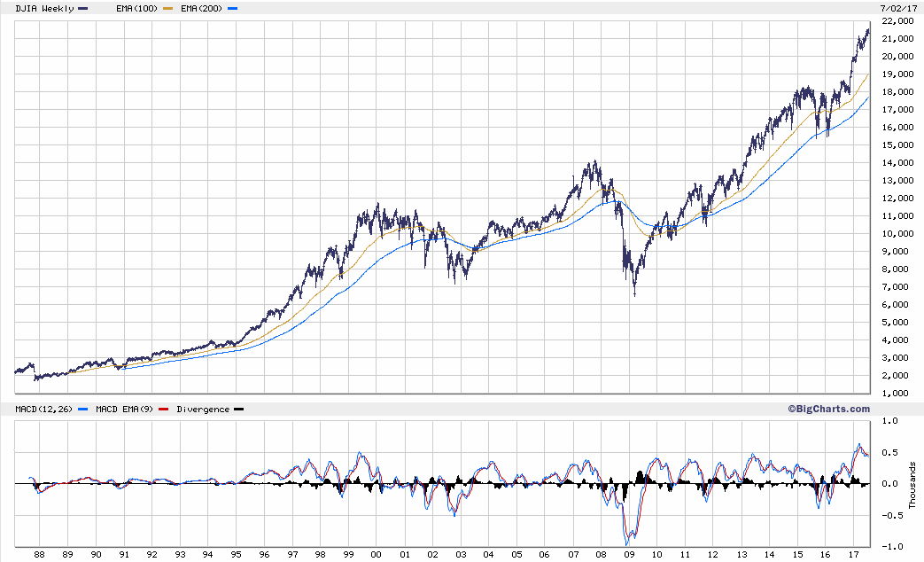
Task: Click the 13,000 price axis label
Action: pos(897,181)
